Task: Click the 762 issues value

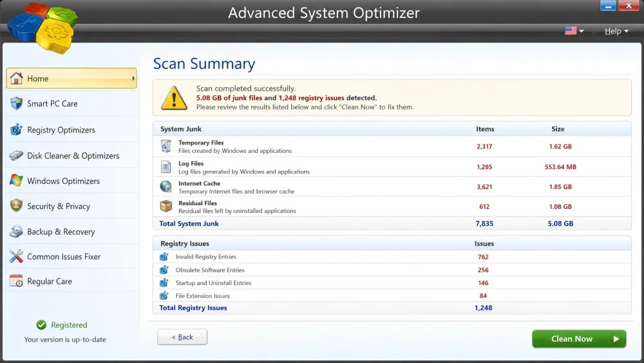Action: pyautogui.click(x=483, y=257)
